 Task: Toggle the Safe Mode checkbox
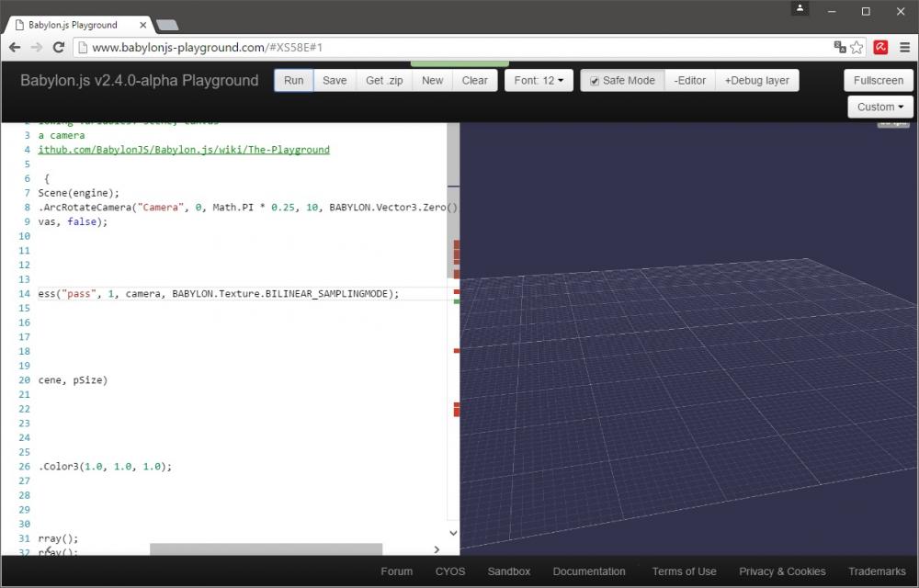[x=595, y=81]
